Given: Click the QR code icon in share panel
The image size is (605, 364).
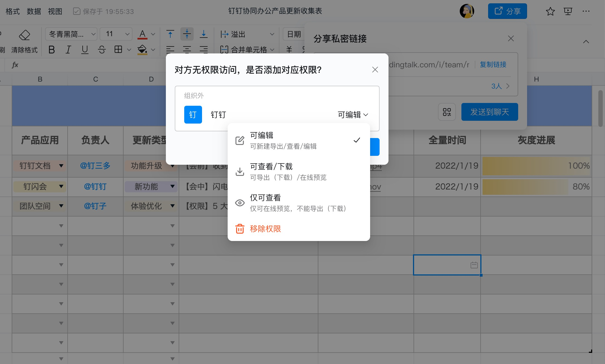Looking at the screenshot, I should (x=447, y=112).
